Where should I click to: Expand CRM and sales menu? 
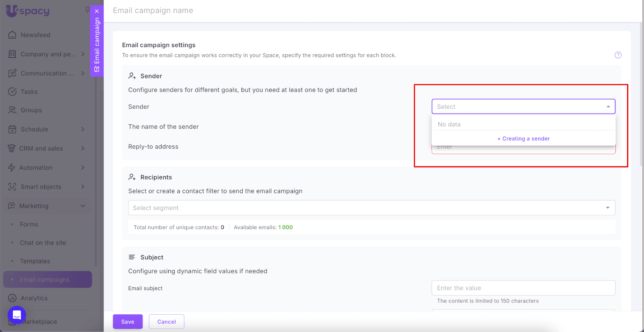(83, 148)
